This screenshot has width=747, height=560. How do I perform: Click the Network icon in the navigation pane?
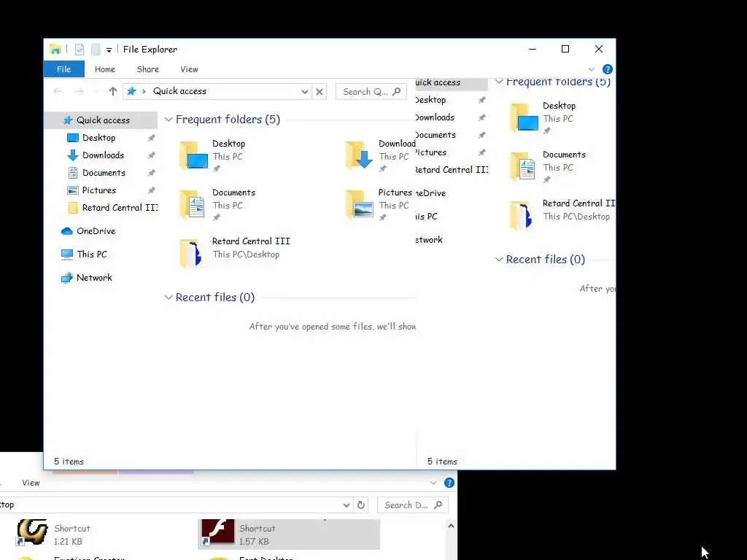click(x=66, y=278)
